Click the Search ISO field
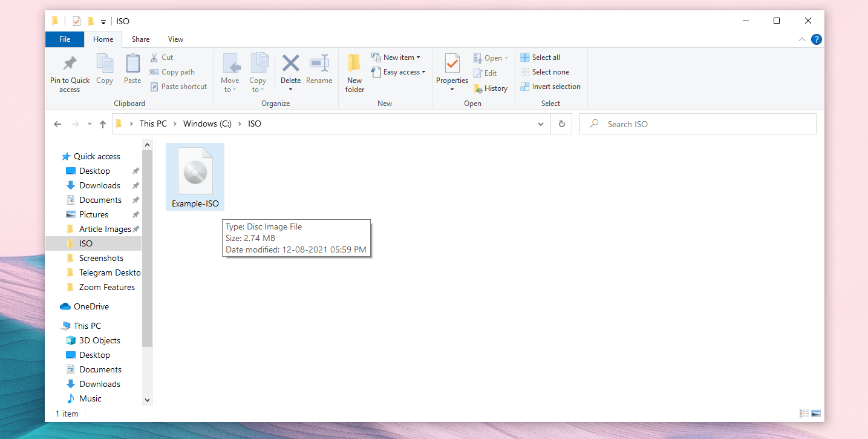Viewport: 868px width, 439px height. tap(698, 124)
